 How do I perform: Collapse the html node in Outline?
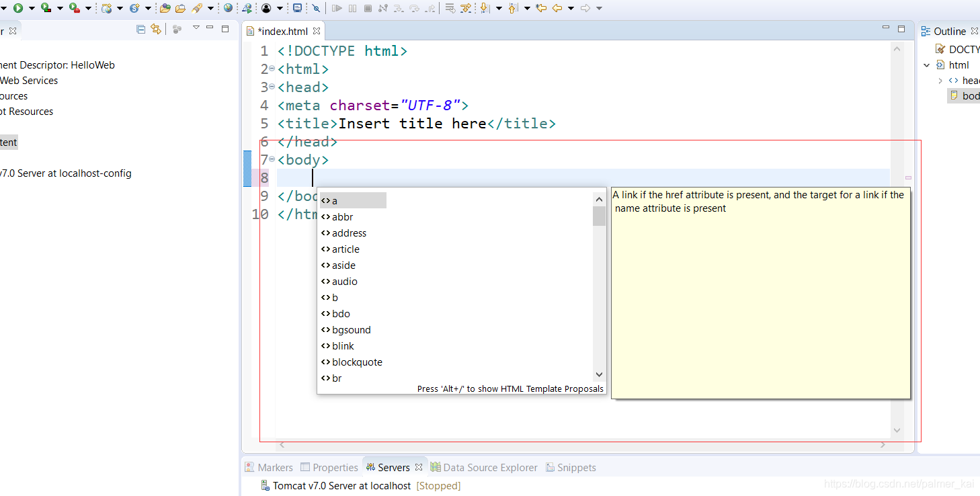point(927,65)
